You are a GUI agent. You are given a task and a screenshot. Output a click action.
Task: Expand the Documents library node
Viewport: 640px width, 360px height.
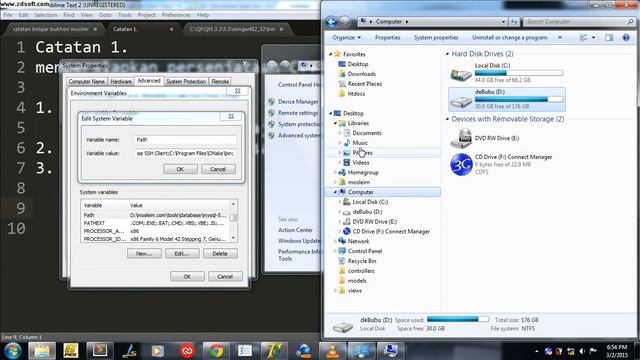coord(340,133)
